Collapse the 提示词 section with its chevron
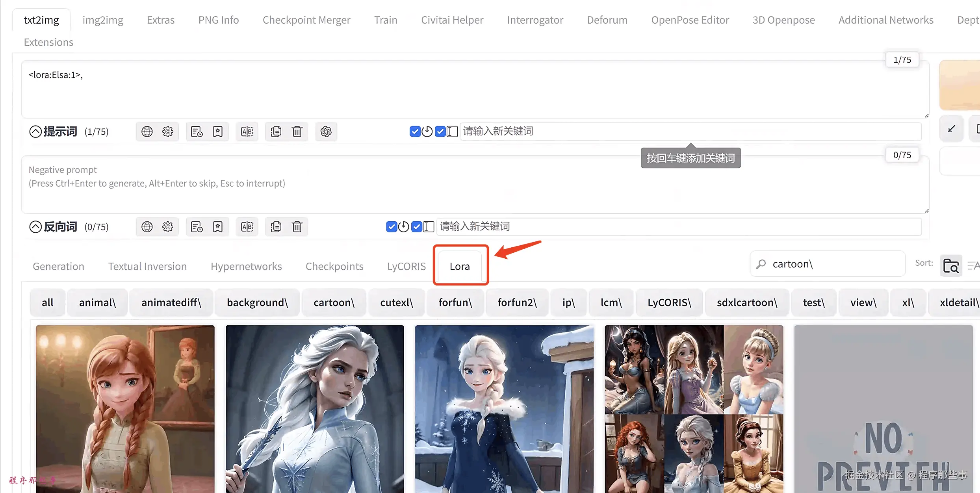This screenshot has width=980, height=493. click(35, 132)
